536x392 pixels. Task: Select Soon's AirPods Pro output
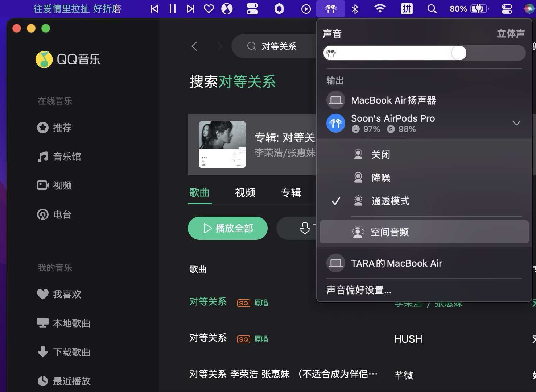coord(424,123)
